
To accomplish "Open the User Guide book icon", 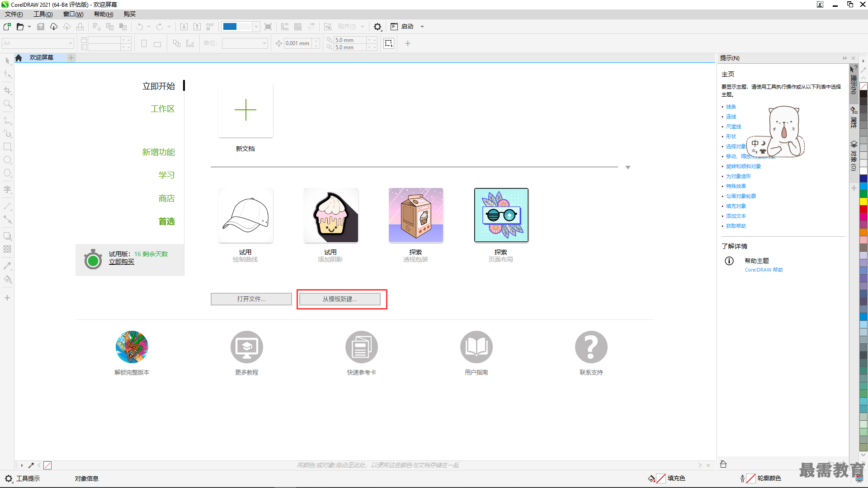I will pyautogui.click(x=476, y=347).
